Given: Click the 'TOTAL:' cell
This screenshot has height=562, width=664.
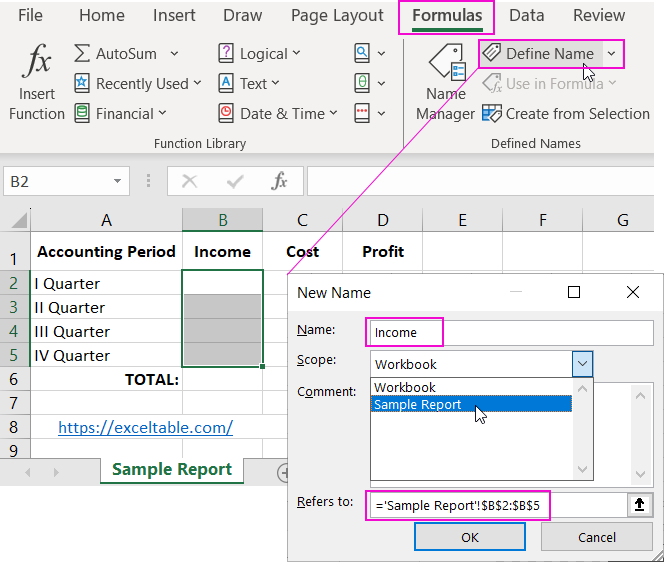Looking at the screenshot, I should tap(106, 379).
